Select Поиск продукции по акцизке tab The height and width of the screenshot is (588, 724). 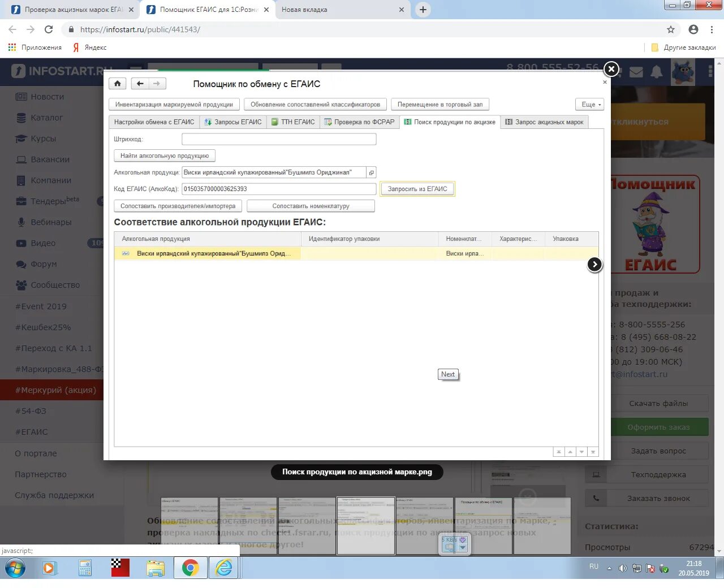(450, 122)
